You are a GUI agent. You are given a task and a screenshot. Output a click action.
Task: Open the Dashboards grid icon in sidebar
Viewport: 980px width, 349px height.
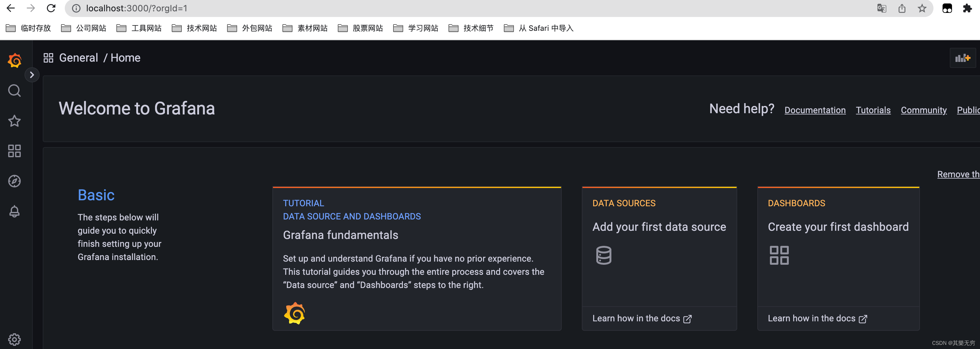[14, 151]
